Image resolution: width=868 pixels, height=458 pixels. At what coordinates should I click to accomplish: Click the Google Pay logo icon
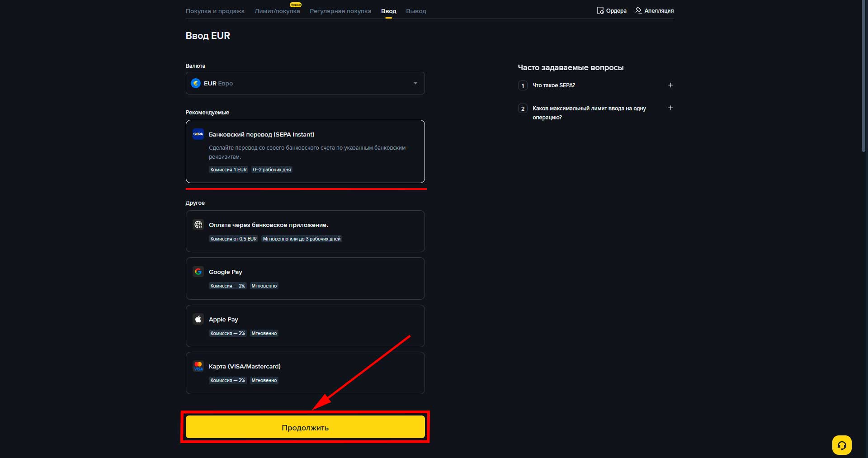coord(198,272)
